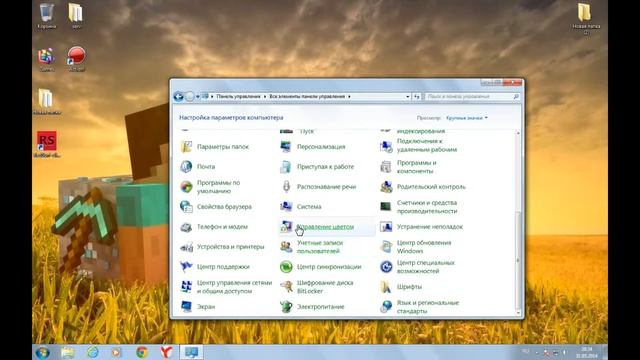Viewport: 640px width, 360px height.
Task: Open Центр управления сетями icon
Action: 186,287
